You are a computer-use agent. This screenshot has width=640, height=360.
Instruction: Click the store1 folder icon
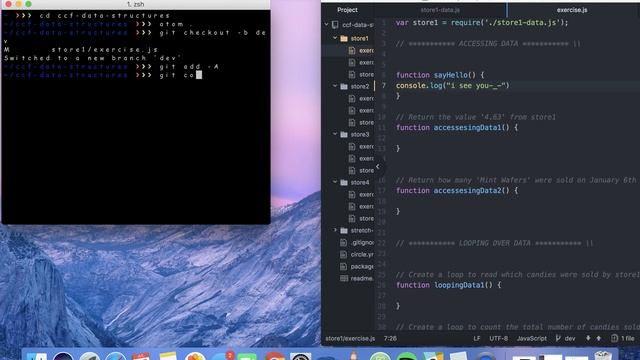(344, 38)
